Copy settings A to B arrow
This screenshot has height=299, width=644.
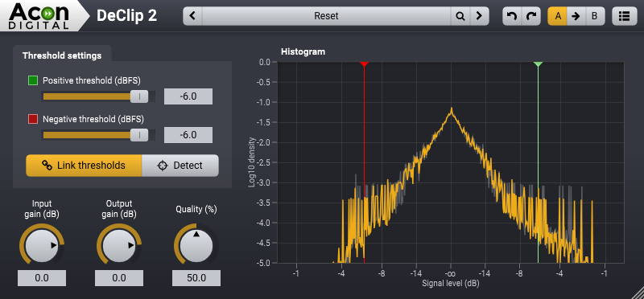576,16
